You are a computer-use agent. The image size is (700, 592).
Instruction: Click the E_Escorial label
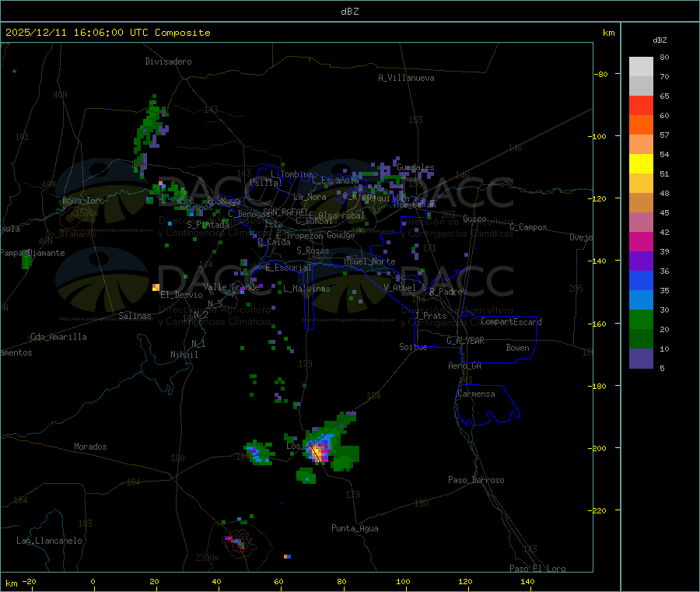(289, 268)
